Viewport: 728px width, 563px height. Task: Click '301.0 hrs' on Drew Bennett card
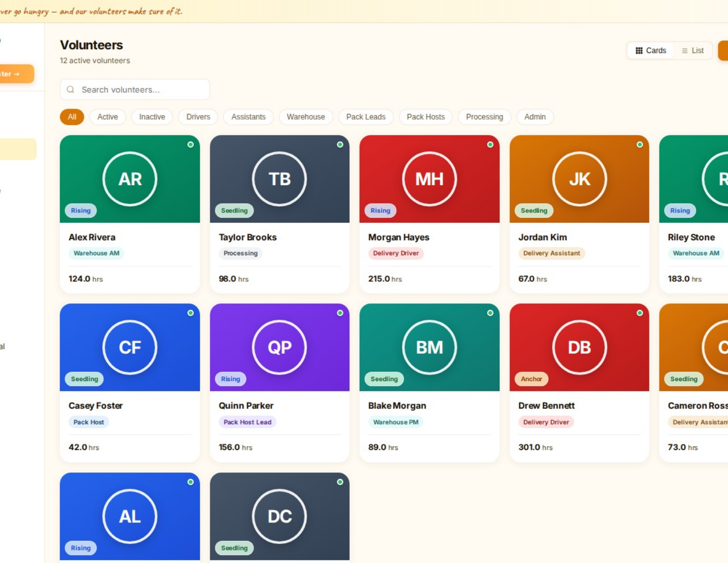click(x=535, y=447)
